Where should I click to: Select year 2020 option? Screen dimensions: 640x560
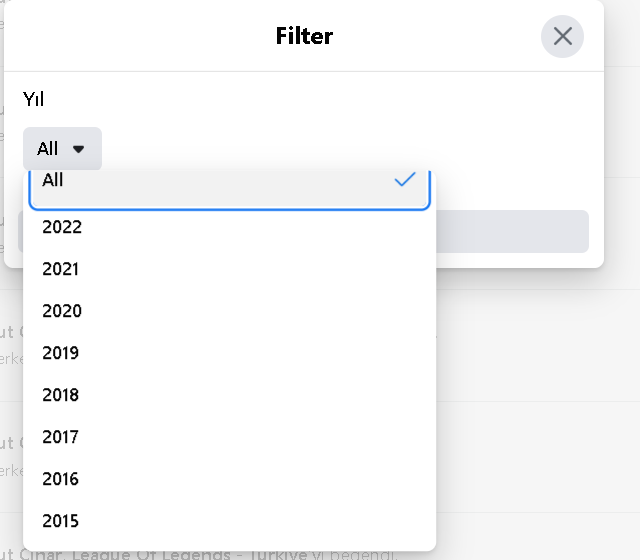[x=229, y=311]
